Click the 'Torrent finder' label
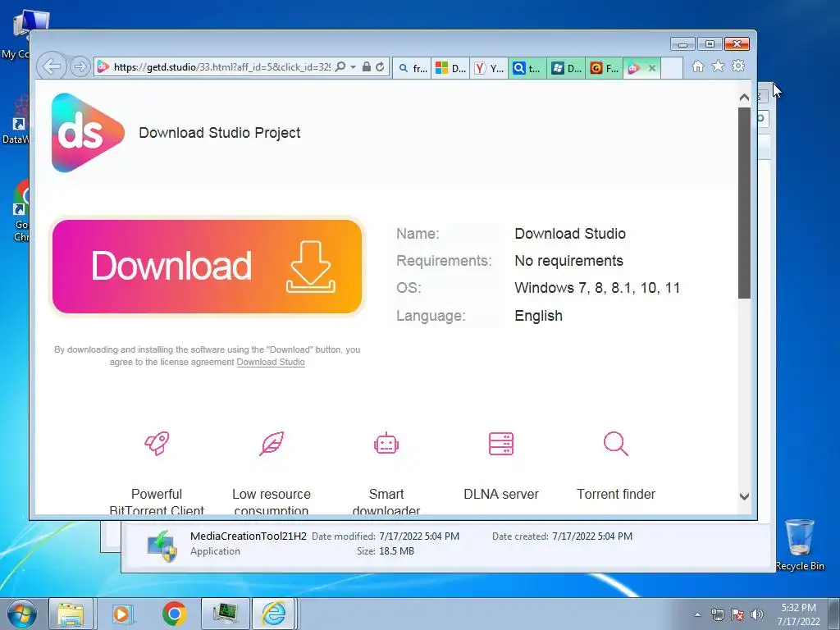Image resolution: width=840 pixels, height=630 pixels. click(616, 494)
